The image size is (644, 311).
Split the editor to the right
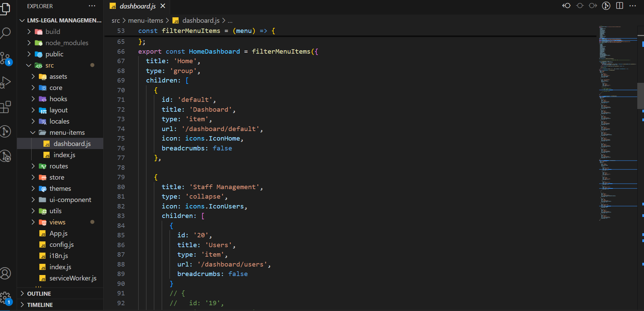coord(620,6)
